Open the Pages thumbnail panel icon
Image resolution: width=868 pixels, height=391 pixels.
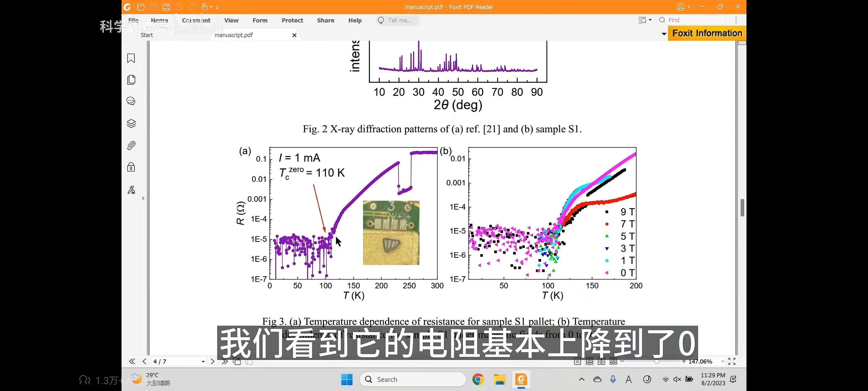[131, 80]
